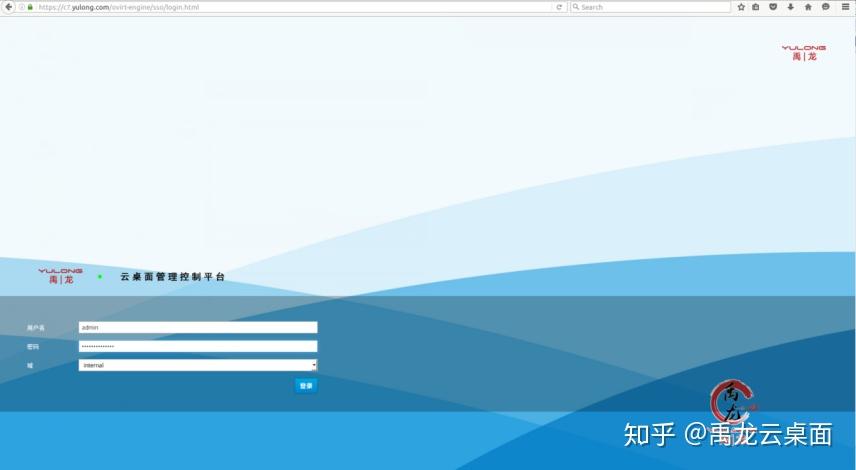
Task: Reload the page with the refresh icon
Action: (559, 7)
